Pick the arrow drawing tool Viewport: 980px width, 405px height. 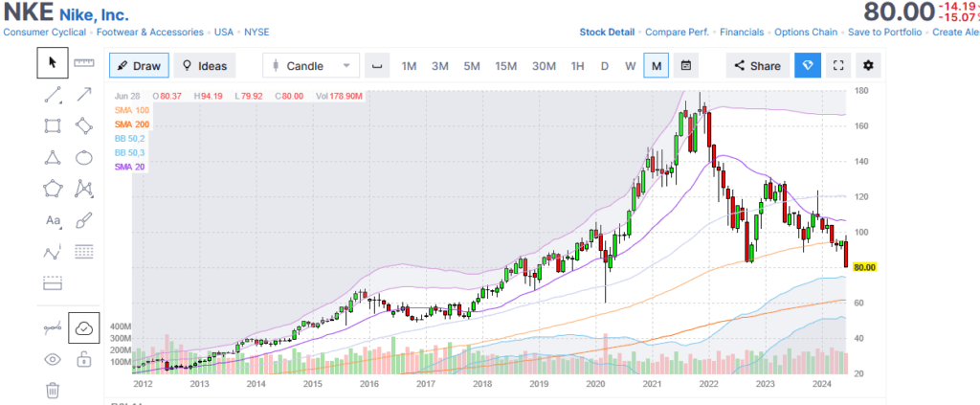84,95
